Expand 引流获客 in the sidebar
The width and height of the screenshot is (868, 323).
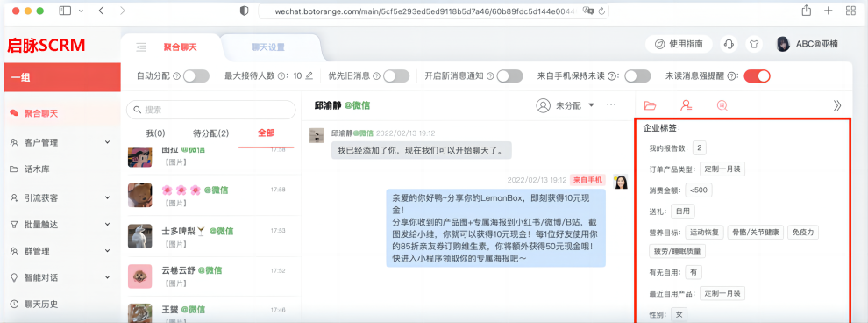(60, 197)
